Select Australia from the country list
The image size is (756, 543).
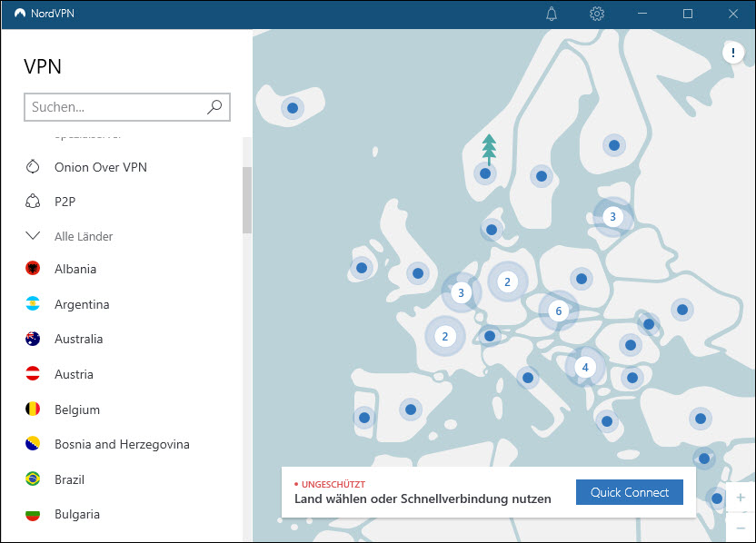click(78, 339)
